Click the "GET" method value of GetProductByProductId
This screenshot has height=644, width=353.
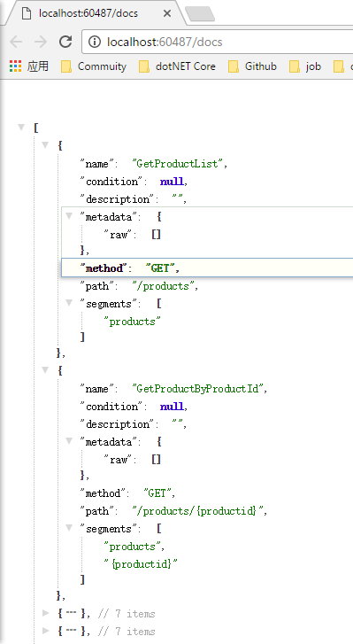point(158,493)
